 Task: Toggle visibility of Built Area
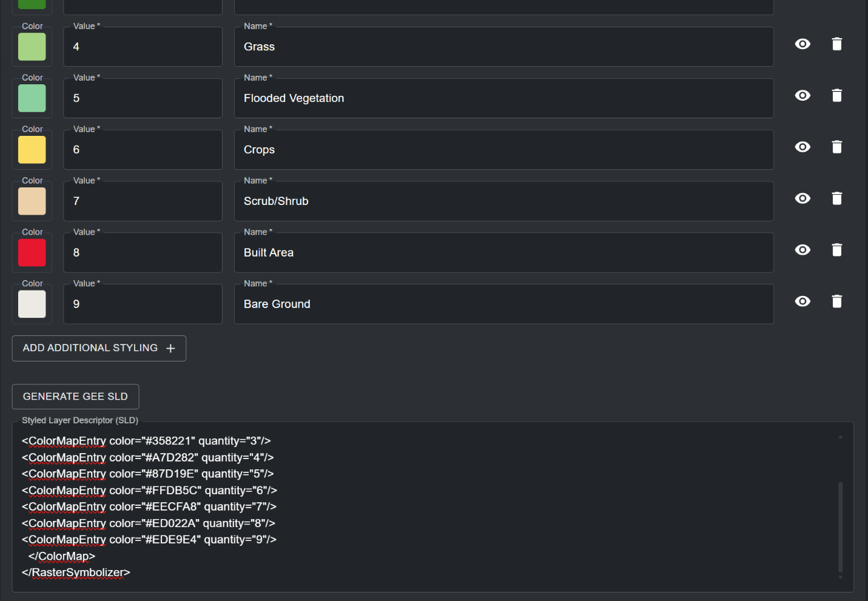coord(802,250)
